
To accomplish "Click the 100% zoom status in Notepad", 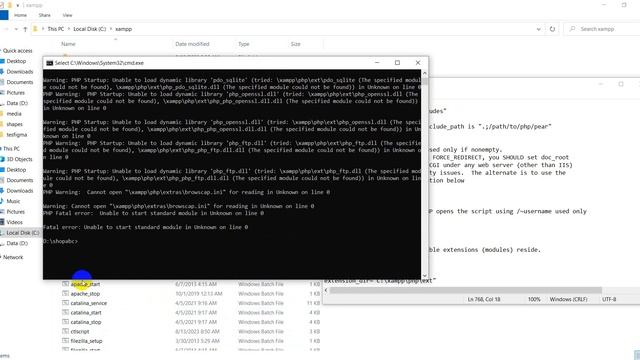I will pyautogui.click(x=534, y=299).
